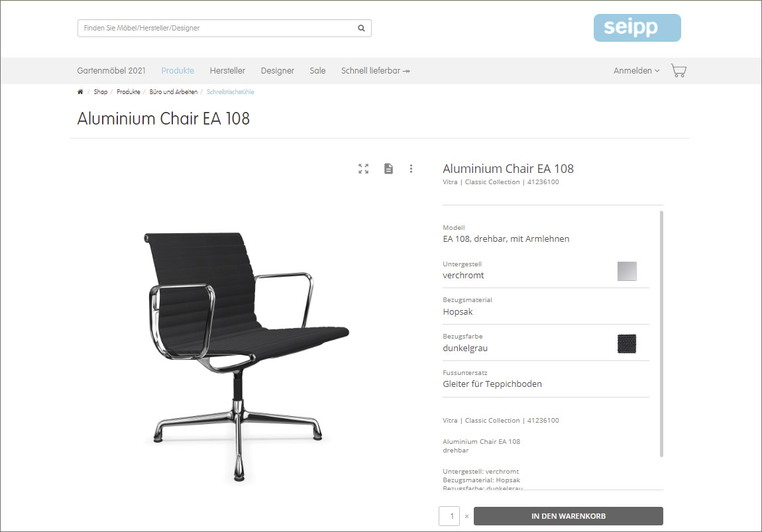Open the product document sheet icon
Screen dimensions: 762x532
pos(388,168)
